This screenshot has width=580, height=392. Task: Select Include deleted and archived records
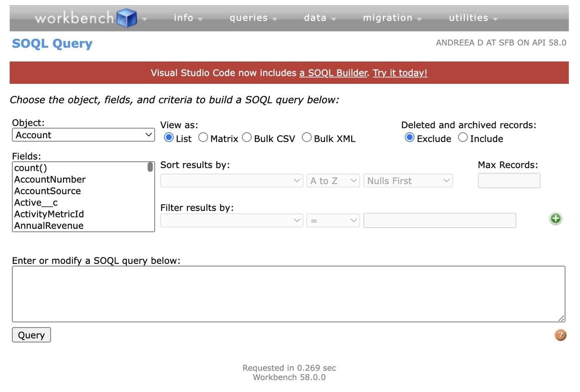click(463, 137)
